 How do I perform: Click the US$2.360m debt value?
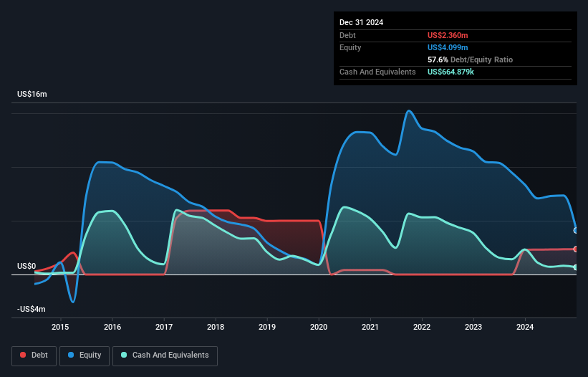click(x=448, y=35)
